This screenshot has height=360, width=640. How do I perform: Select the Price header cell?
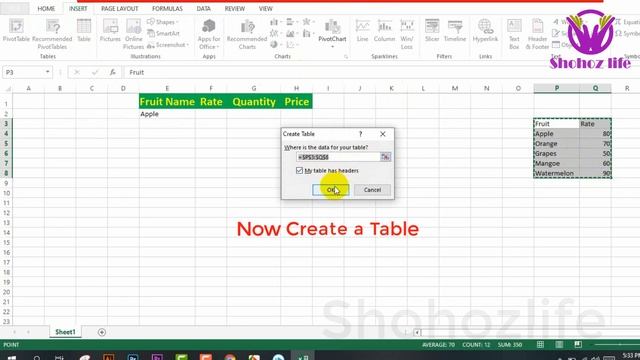pyautogui.click(x=296, y=102)
